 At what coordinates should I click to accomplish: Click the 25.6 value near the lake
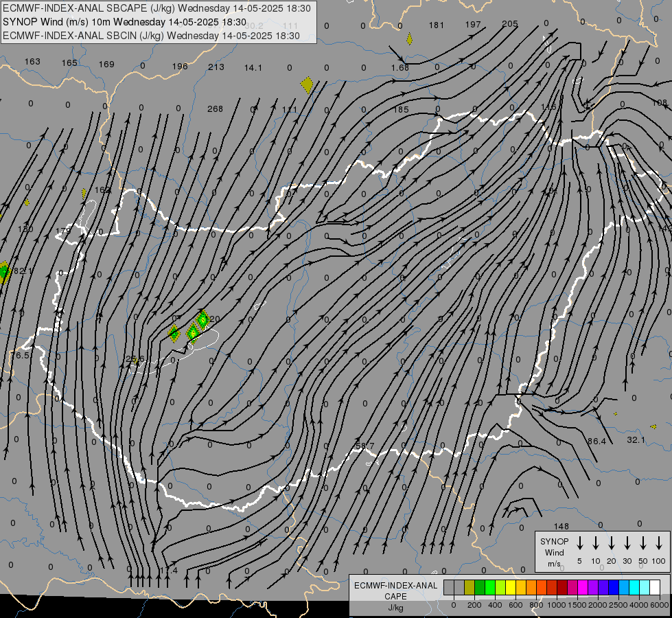[x=135, y=358]
